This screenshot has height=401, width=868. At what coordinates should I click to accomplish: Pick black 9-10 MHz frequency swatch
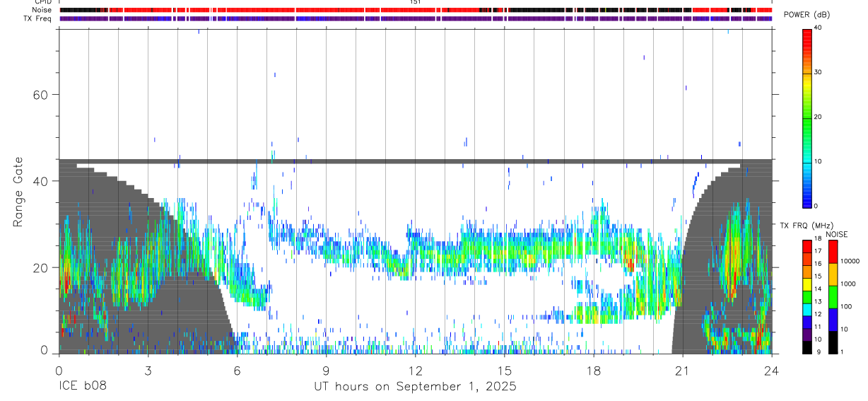click(x=807, y=347)
